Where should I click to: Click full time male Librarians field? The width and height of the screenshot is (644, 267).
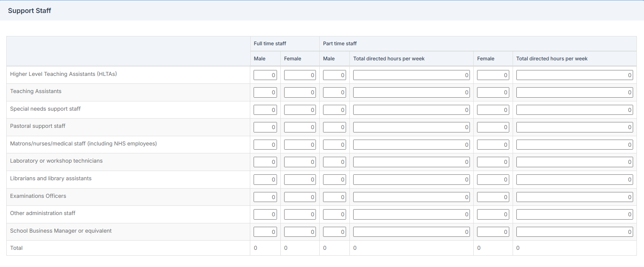point(265,179)
